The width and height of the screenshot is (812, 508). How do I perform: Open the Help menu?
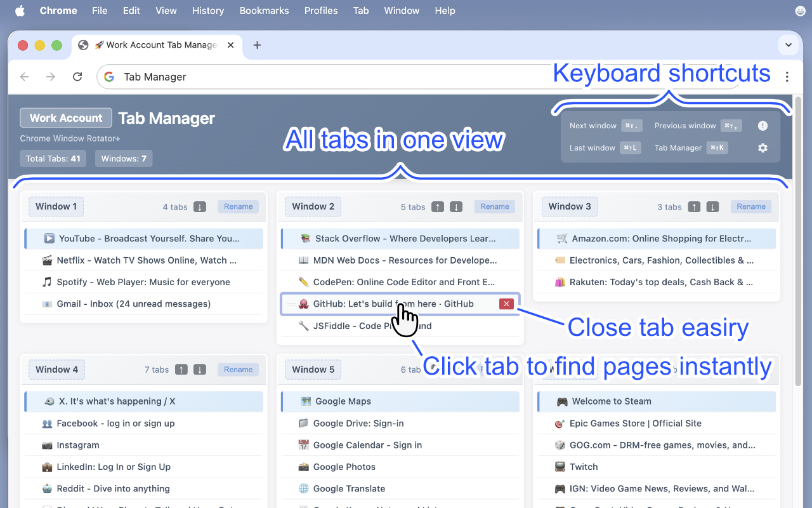[x=445, y=11]
